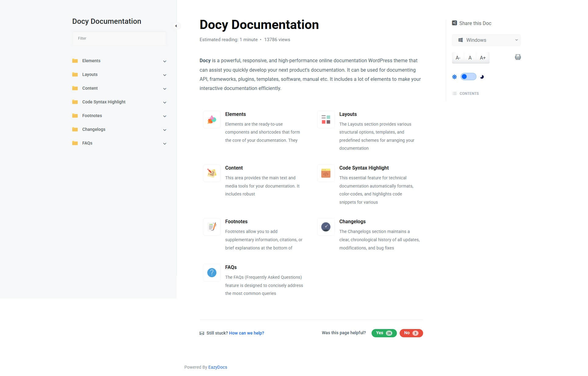Increase font size with A+ button
The height and width of the screenshot is (376, 588).
(483, 58)
